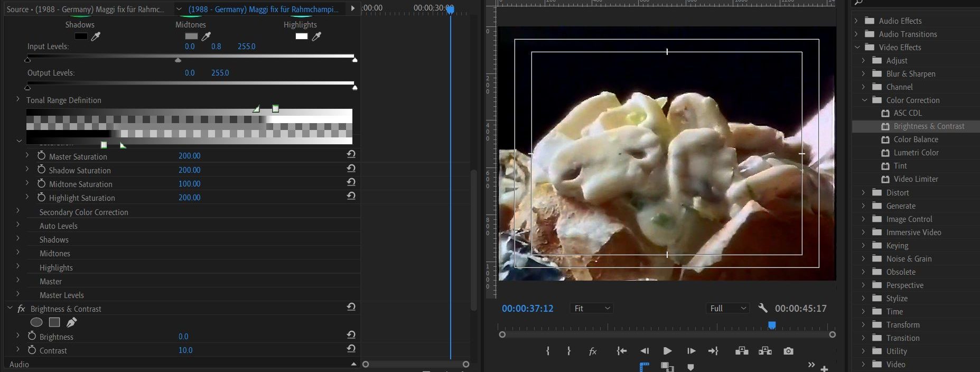
Task: Toggle global FX mute in Program Monitor
Action: pyautogui.click(x=593, y=351)
